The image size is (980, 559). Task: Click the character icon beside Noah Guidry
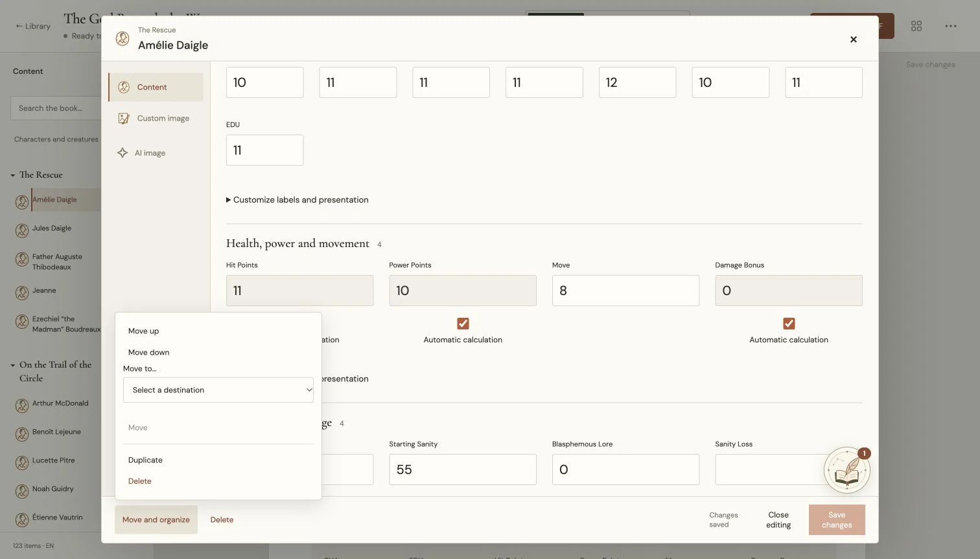point(22,490)
